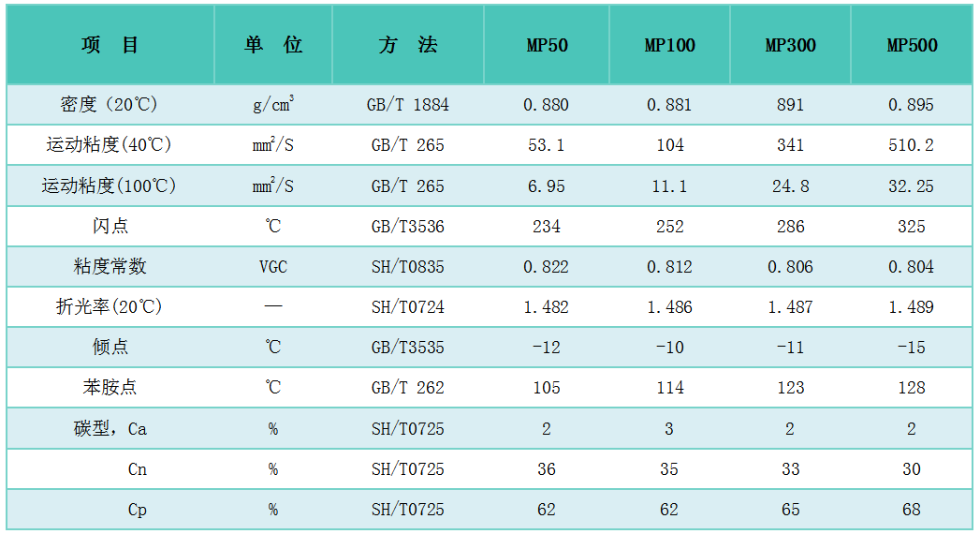Click the VGC unit cell

click(272, 267)
